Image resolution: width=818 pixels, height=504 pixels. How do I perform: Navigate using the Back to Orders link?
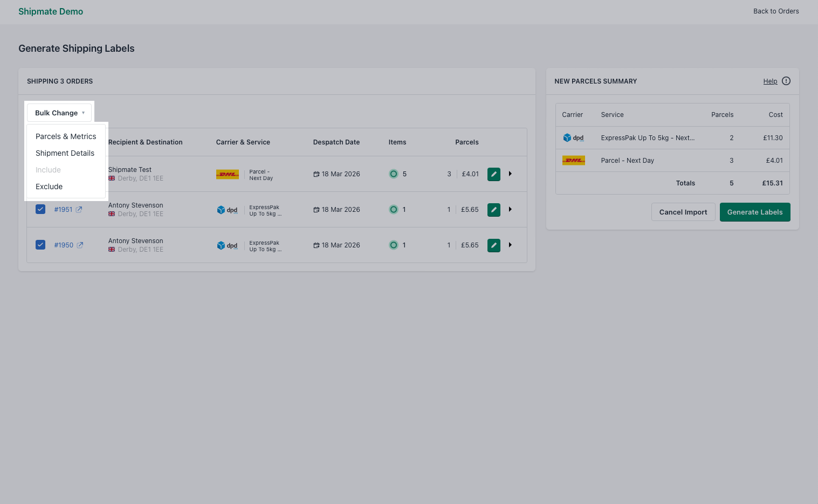pyautogui.click(x=776, y=11)
